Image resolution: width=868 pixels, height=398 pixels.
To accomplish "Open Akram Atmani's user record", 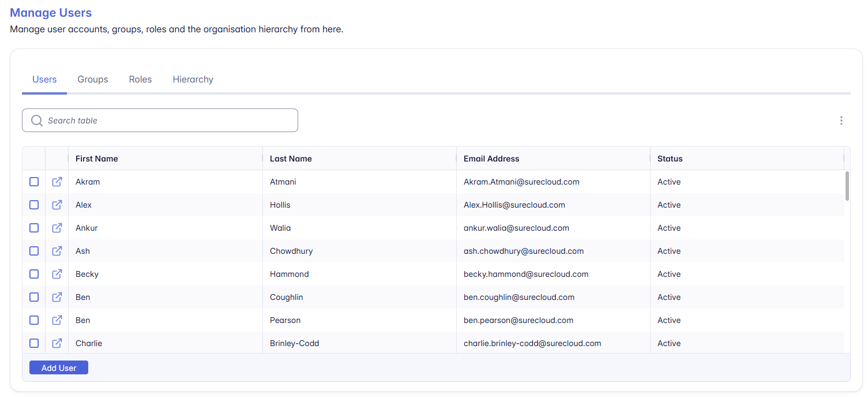I will click(x=57, y=181).
